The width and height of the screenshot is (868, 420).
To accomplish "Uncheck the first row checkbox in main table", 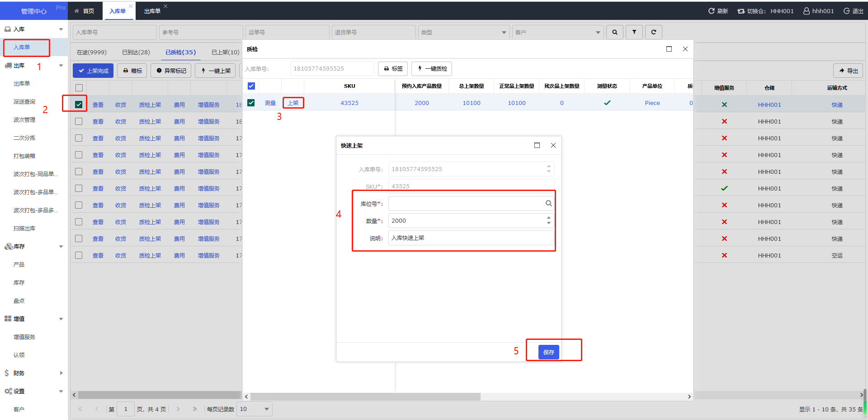I will [79, 105].
